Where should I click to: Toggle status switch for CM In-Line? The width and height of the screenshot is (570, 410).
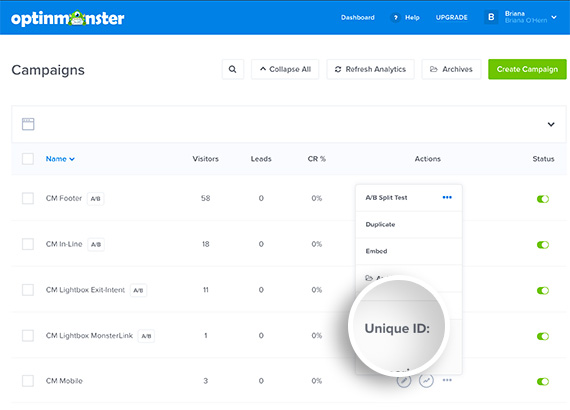543,245
